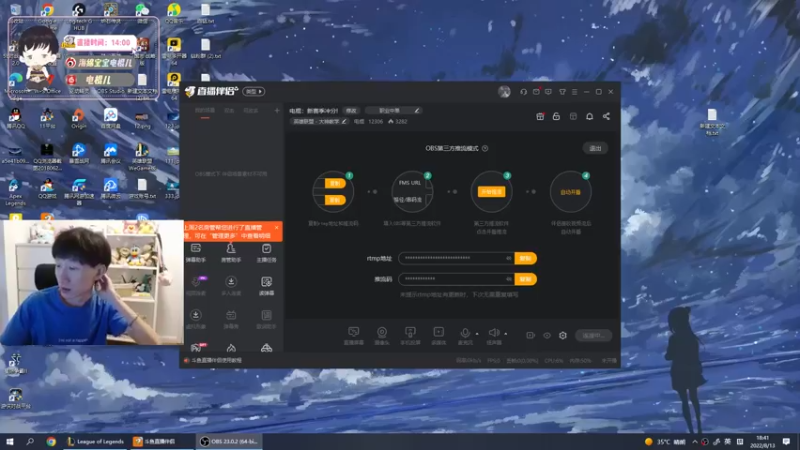
Task: Open the danmaku assistant tool
Action: coord(195,253)
